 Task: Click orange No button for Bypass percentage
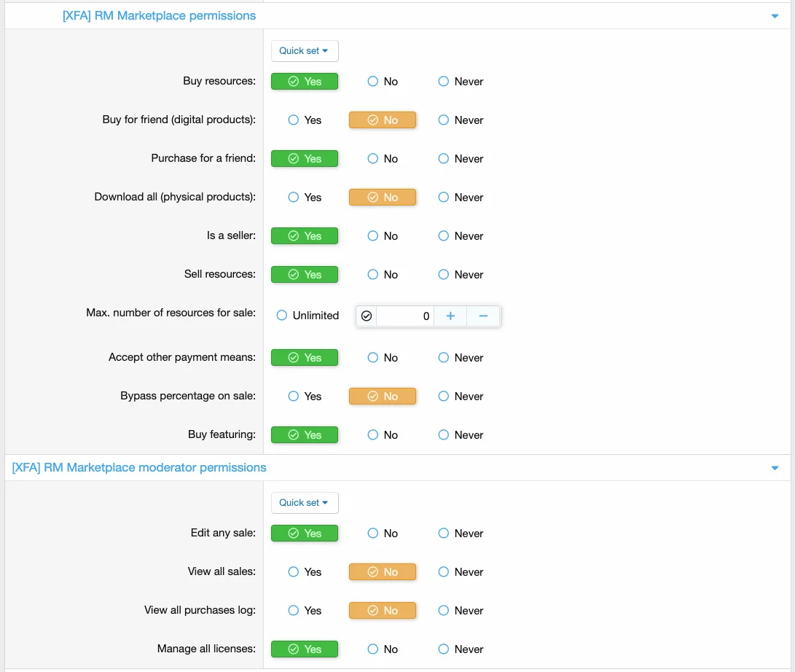click(x=383, y=396)
